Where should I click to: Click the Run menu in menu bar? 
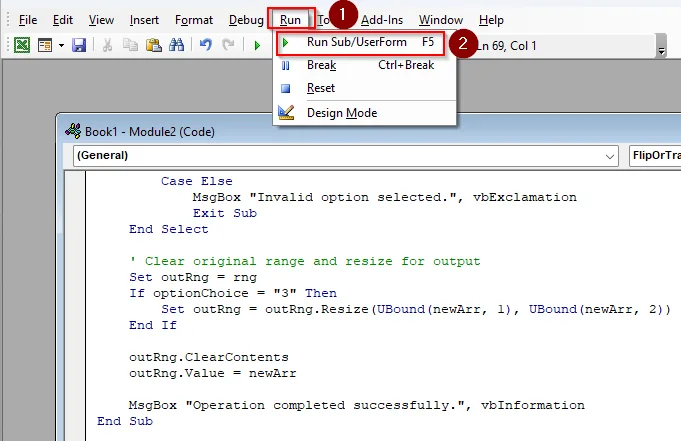(290, 20)
